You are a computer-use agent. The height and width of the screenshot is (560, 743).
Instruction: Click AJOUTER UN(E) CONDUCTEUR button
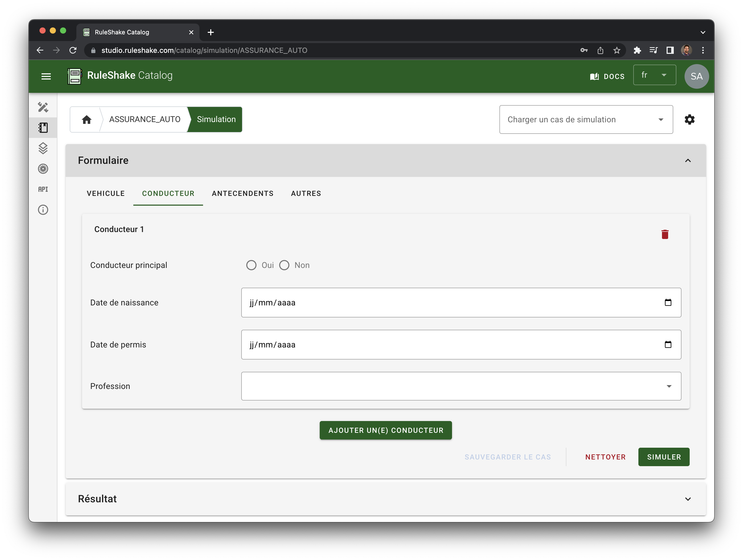386,430
